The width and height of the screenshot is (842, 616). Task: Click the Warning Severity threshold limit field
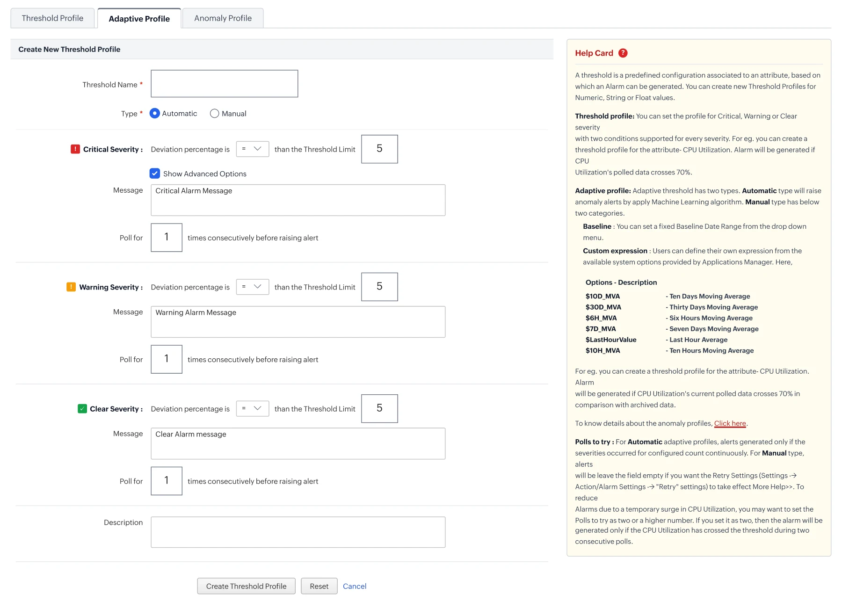point(380,287)
